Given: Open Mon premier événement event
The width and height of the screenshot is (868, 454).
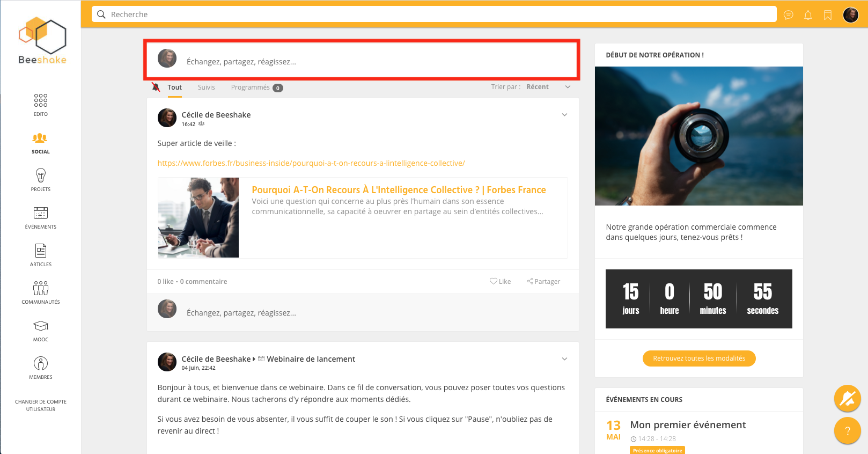Looking at the screenshot, I should point(688,425).
